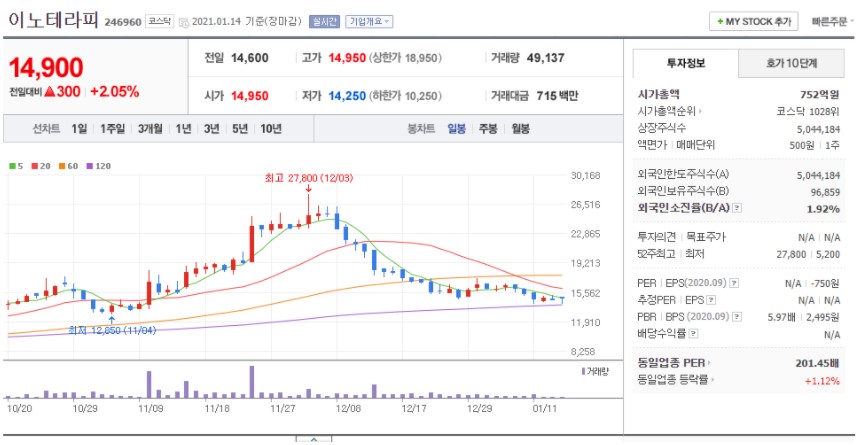Image resolution: width=857 pixels, height=445 pixels.
Task: Select the 3개월 line chart period
Action: click(150, 128)
